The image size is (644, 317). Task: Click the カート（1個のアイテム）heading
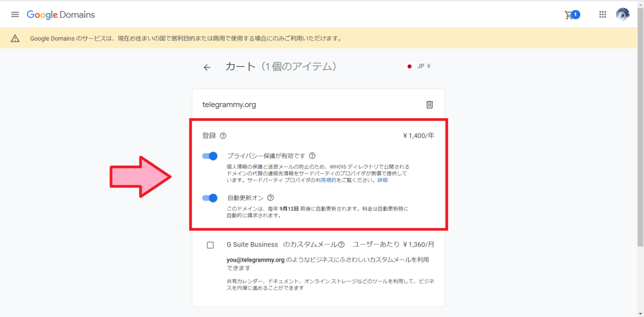[281, 67]
